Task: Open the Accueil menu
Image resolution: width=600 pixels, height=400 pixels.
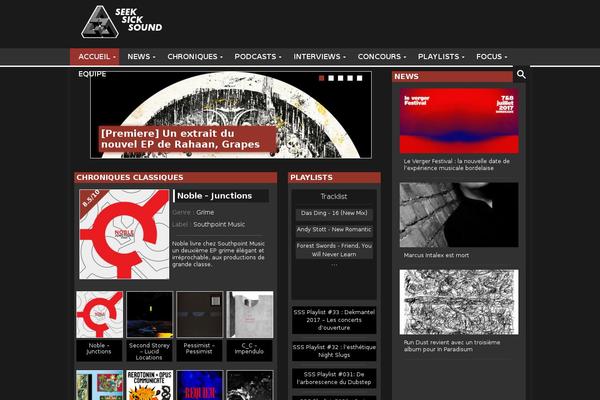Action: (95, 57)
